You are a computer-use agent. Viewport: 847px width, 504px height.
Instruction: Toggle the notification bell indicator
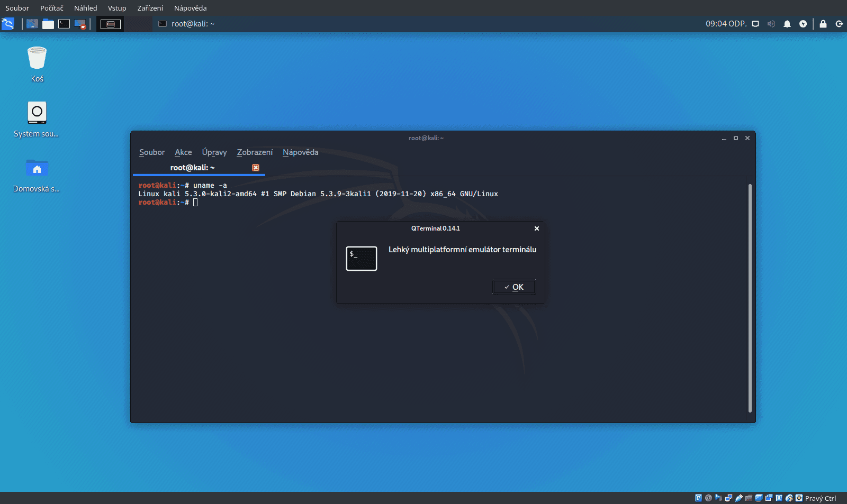(x=788, y=23)
